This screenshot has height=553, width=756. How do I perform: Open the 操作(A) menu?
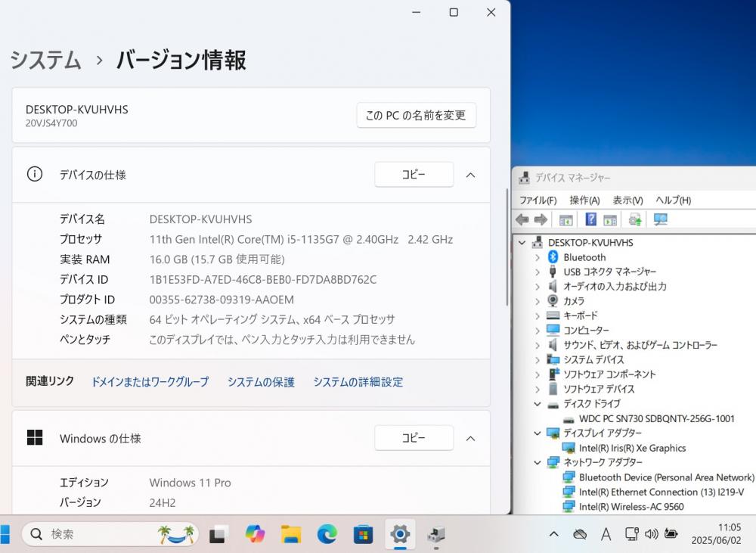click(x=584, y=200)
